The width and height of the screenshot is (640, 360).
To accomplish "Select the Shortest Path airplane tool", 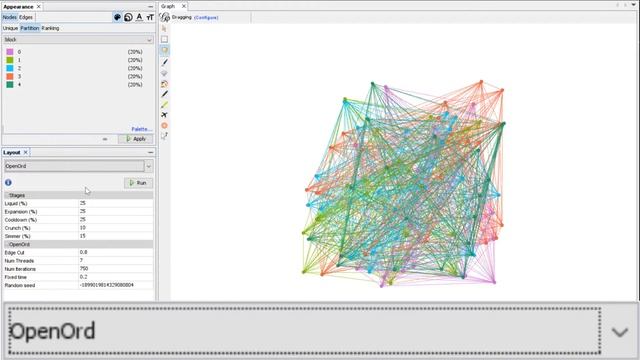I will click(164, 115).
